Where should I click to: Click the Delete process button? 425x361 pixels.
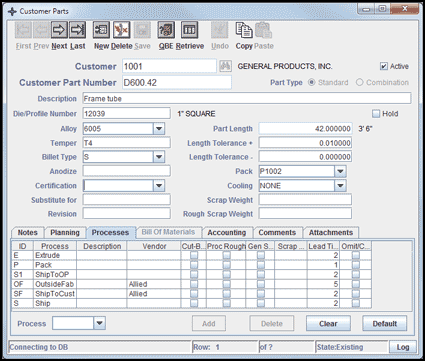click(272, 323)
